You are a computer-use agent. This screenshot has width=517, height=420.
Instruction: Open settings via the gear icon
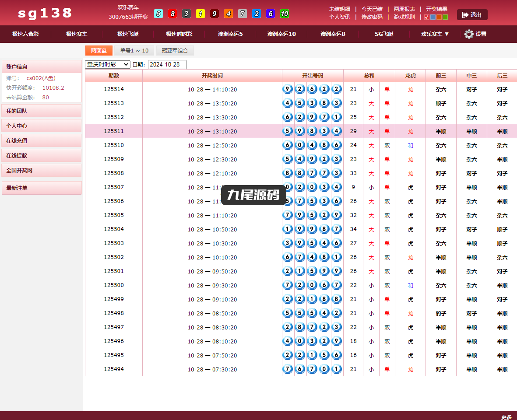468,34
